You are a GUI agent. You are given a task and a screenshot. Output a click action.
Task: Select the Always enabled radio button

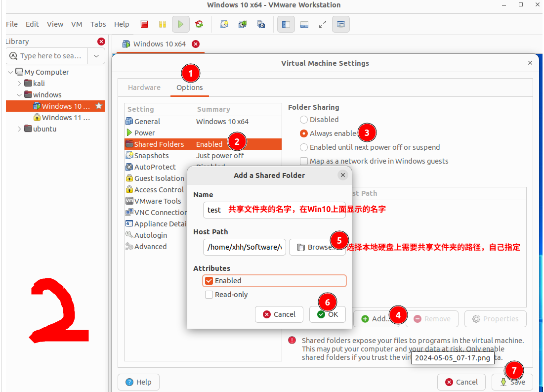[304, 133]
